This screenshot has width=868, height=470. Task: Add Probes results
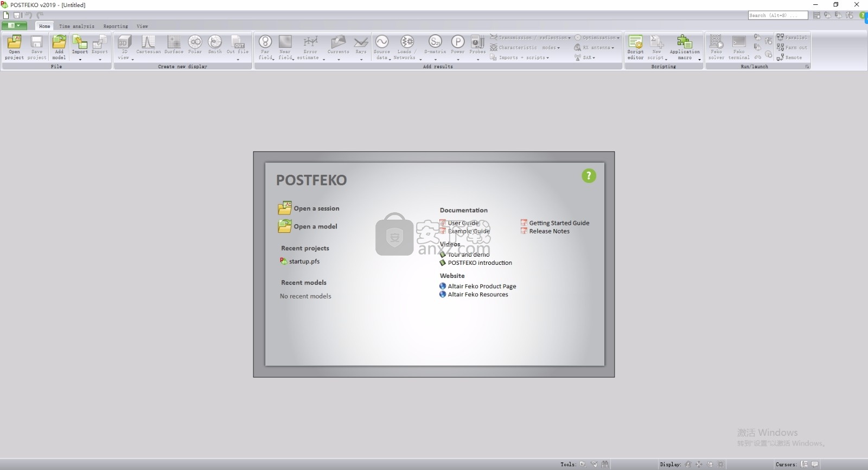pos(477,48)
